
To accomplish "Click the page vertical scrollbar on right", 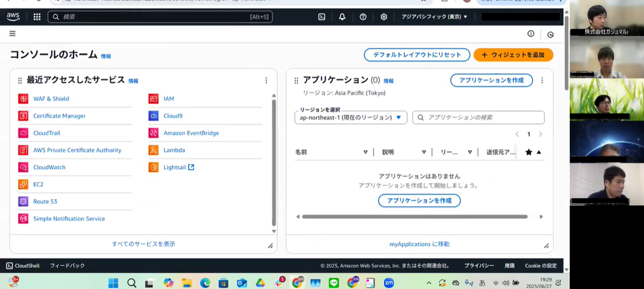I will pos(567,53).
